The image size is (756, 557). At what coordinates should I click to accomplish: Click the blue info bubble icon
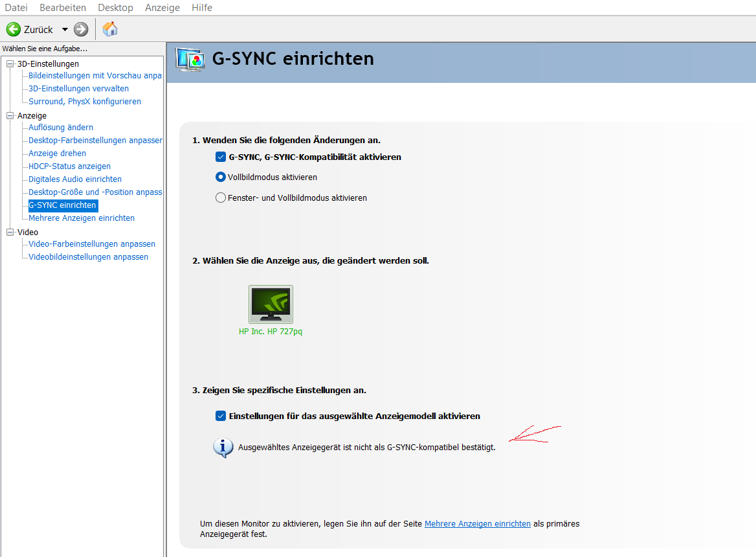click(x=223, y=448)
